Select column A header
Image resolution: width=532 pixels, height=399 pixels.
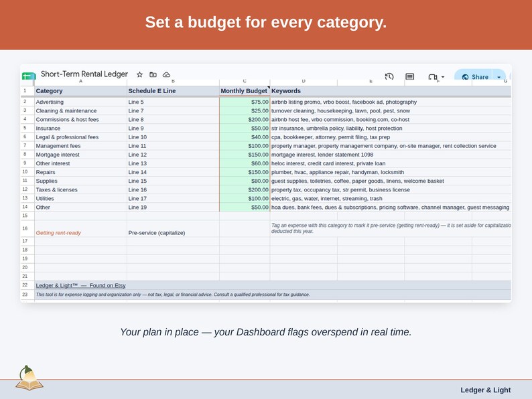pos(81,82)
